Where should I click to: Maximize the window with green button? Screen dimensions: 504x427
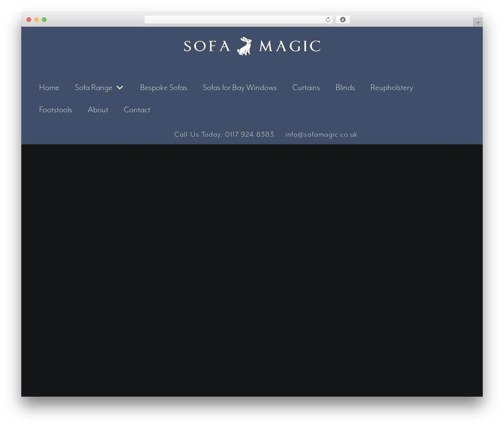(x=44, y=20)
